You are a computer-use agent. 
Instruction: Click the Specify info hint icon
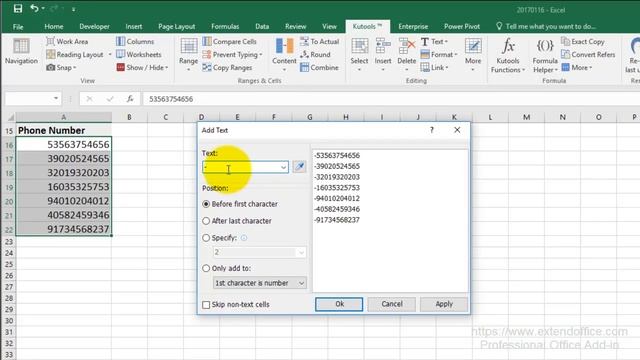click(x=244, y=238)
